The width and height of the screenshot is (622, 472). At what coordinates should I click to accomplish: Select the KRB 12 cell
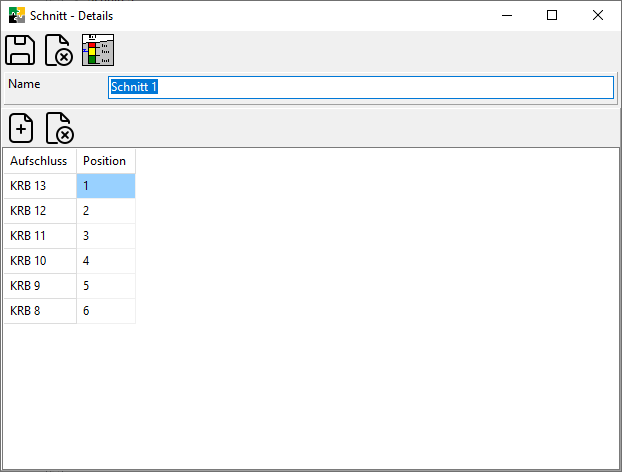[x=39, y=211]
